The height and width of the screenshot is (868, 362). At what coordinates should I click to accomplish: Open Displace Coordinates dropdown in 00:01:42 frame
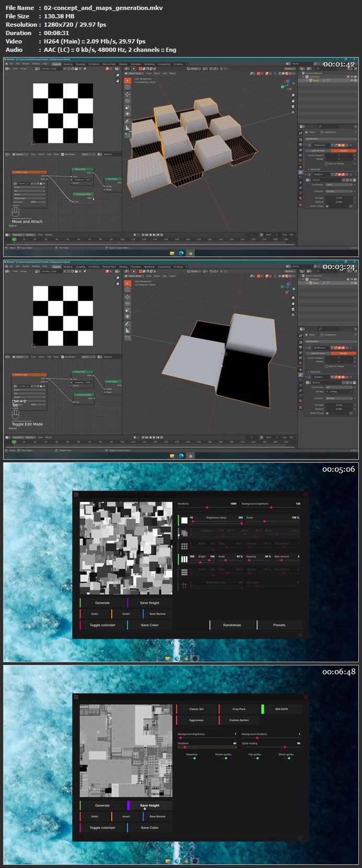[340, 184]
